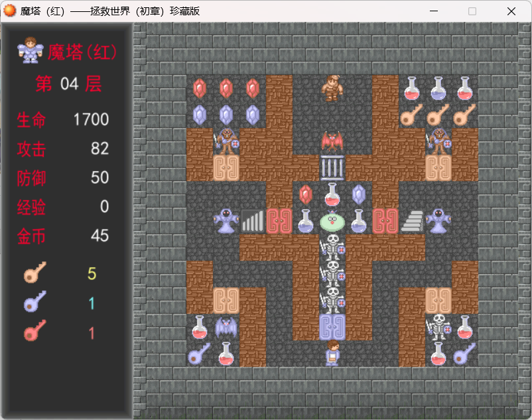
Task: Click the light gray ascending staircase tile
Action: [411, 221]
